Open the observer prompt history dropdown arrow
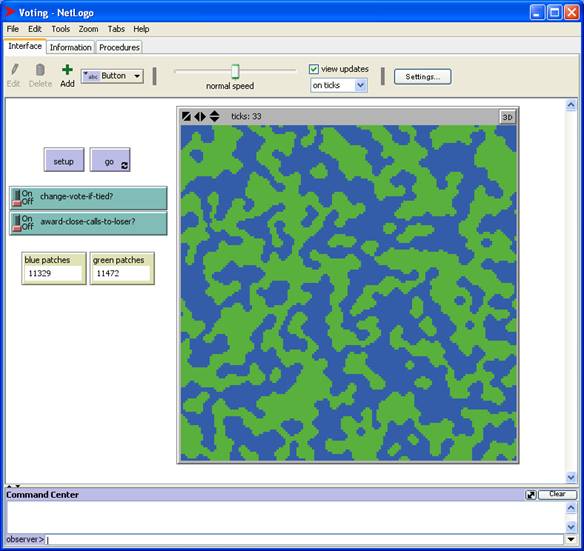 571,539
